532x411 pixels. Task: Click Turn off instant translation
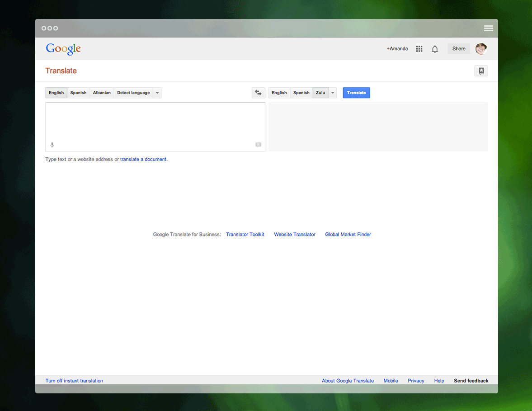tap(74, 381)
